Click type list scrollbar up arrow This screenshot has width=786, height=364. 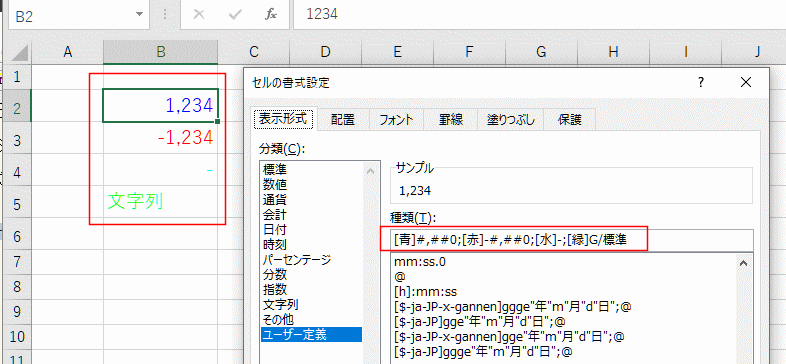[743, 263]
